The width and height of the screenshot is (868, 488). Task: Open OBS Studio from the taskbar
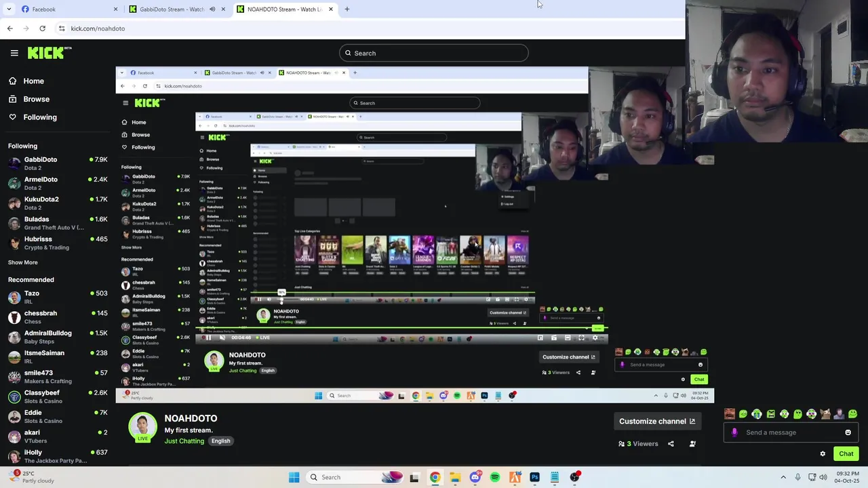pos(574,477)
